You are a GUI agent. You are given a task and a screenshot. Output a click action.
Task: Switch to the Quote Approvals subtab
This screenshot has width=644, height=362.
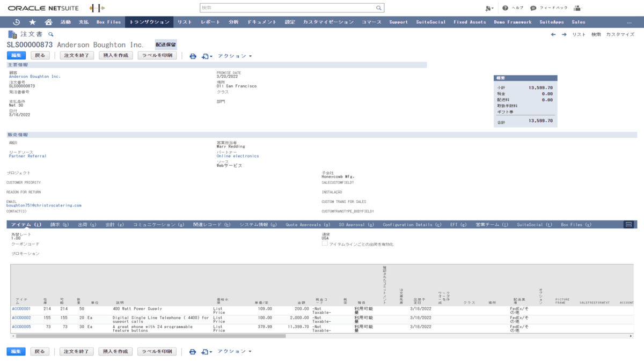click(308, 225)
